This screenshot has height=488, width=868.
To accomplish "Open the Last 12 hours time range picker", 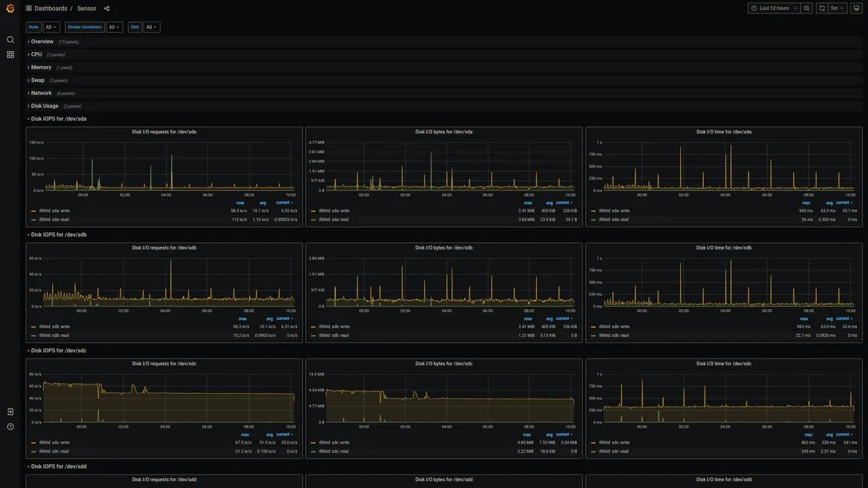I will click(x=774, y=8).
